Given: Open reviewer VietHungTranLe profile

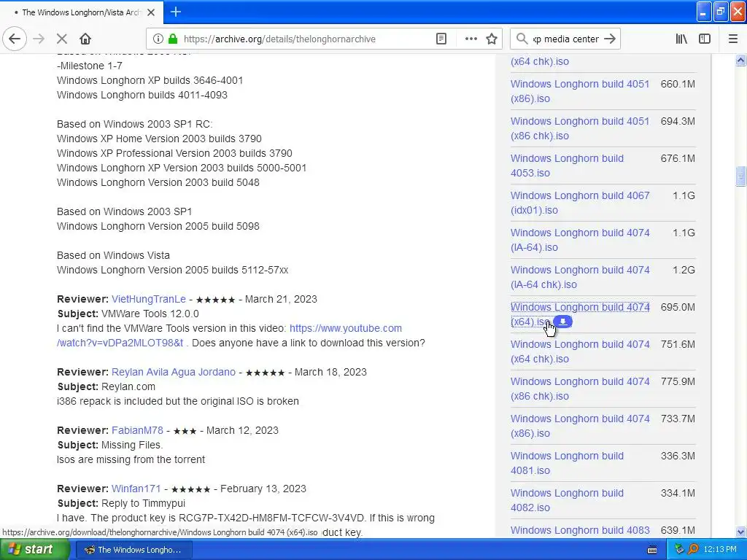Looking at the screenshot, I should 149,299.
